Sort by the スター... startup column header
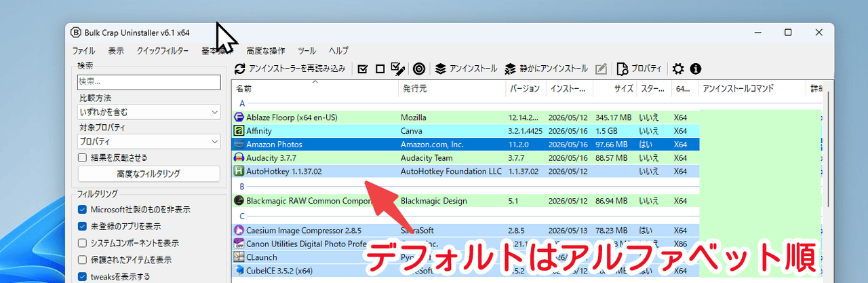Screen dimensions: 868x283 pyautogui.click(x=654, y=89)
